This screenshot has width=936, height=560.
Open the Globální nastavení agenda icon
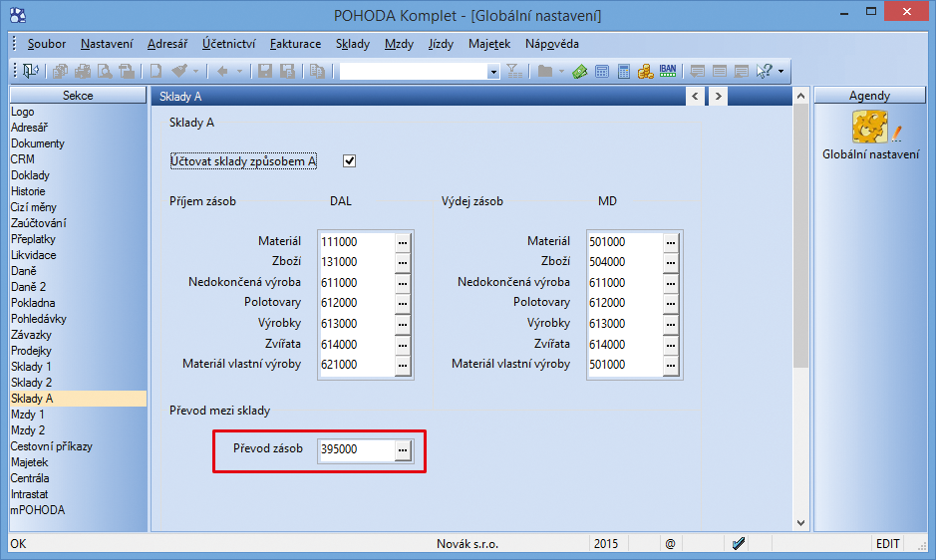point(870,127)
